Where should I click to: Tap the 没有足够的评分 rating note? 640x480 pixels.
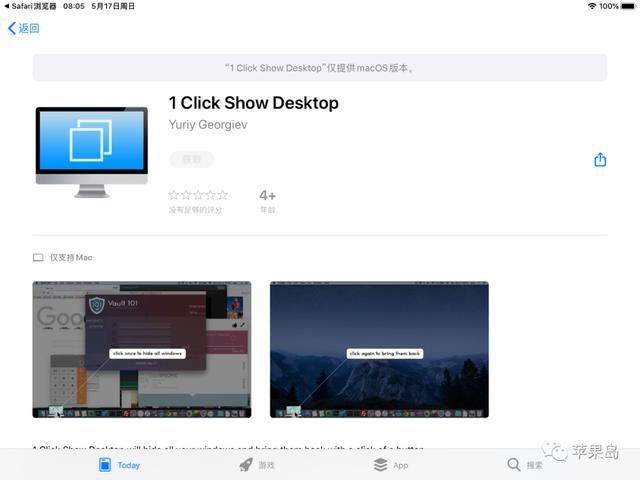[196, 210]
